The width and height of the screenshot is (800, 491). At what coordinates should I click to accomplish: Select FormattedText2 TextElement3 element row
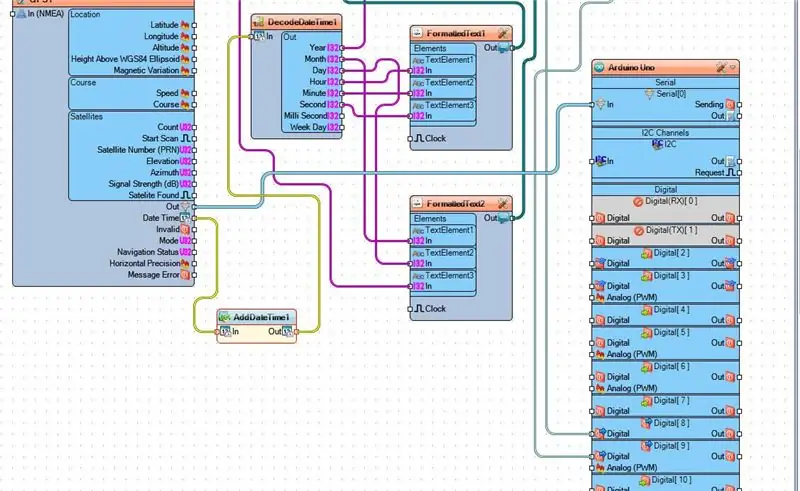pos(443,276)
